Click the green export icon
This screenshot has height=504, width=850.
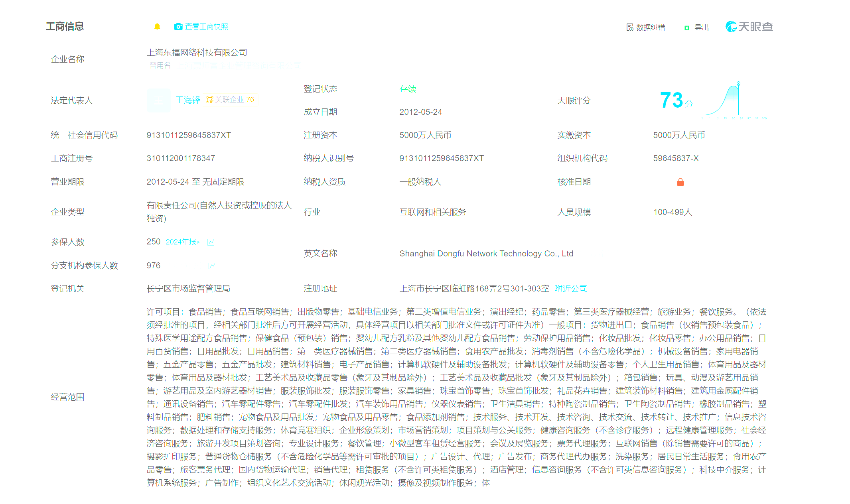click(687, 28)
